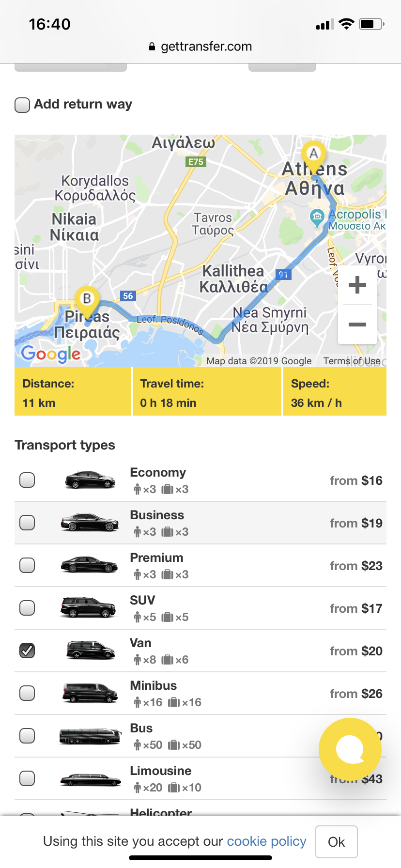Uncheck the Van transport type
Viewport: 401px width, 868px height.
(27, 651)
